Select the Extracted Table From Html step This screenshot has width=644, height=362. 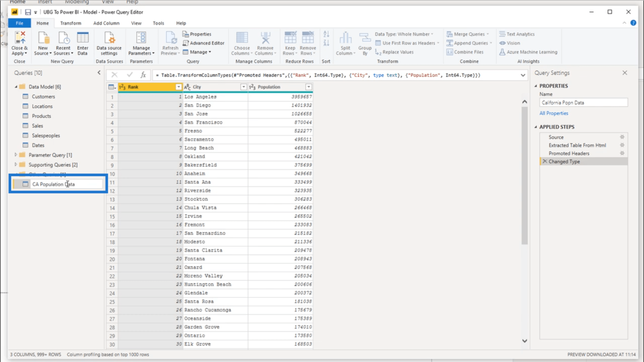[x=577, y=145]
